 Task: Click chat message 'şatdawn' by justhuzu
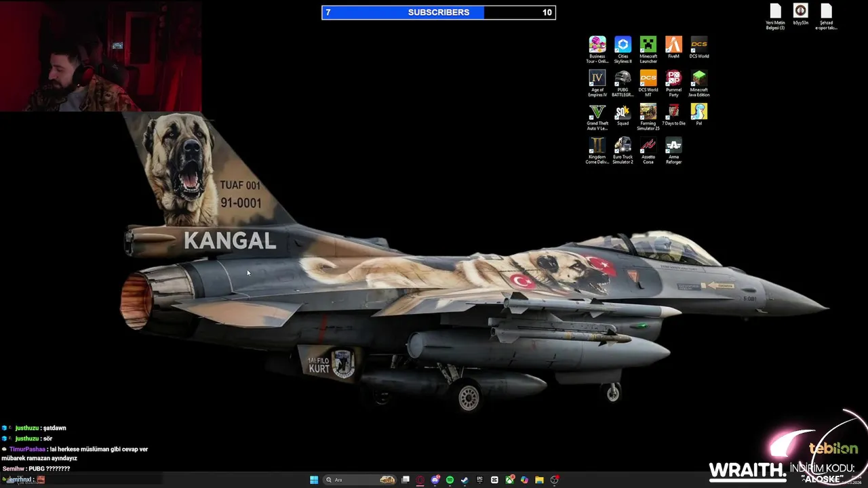coord(54,428)
